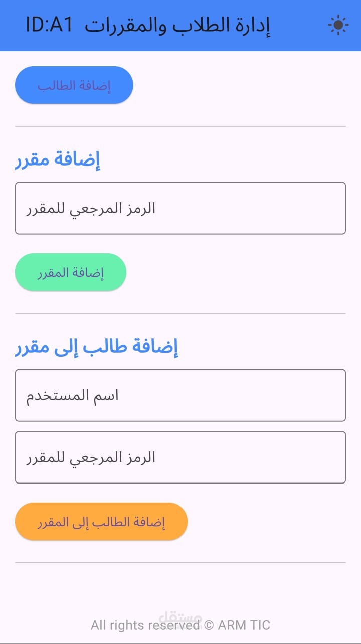
Task: Focus the الرمز المرجعي field under إضافة مقرر
Action: point(180,208)
